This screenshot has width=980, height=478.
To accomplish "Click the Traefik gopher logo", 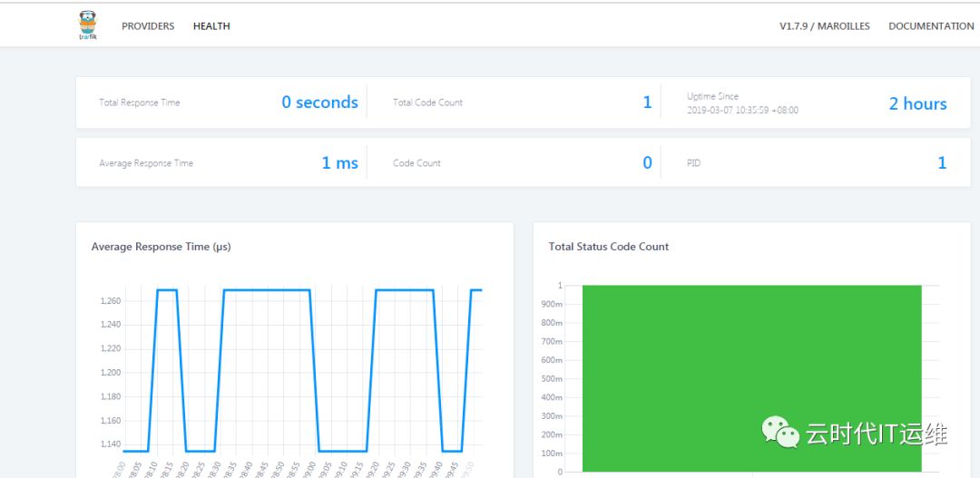I will pos(88,25).
